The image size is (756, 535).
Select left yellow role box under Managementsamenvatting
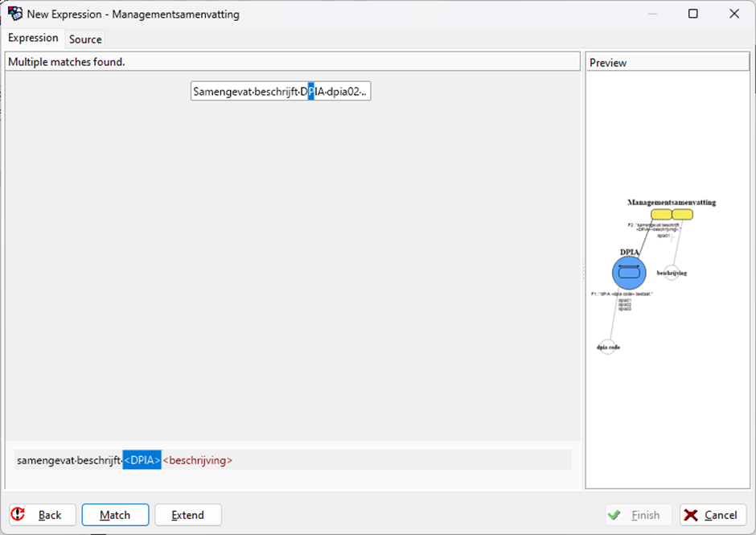[x=661, y=214]
